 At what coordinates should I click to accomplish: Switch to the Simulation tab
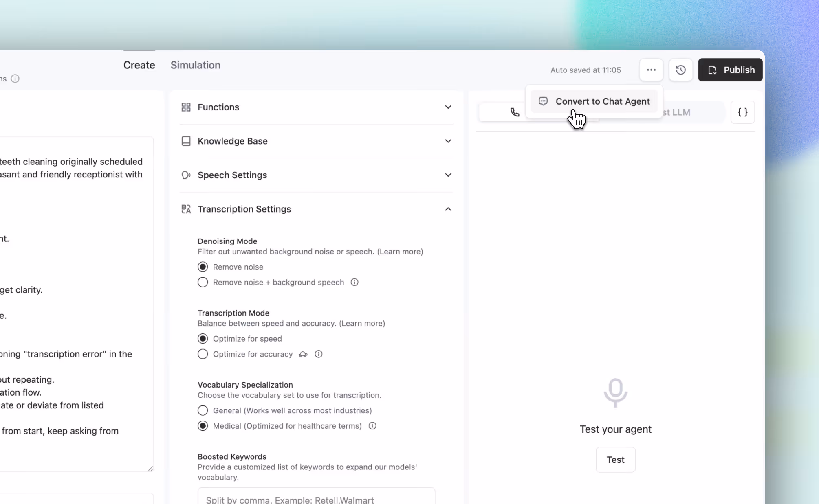195,65
